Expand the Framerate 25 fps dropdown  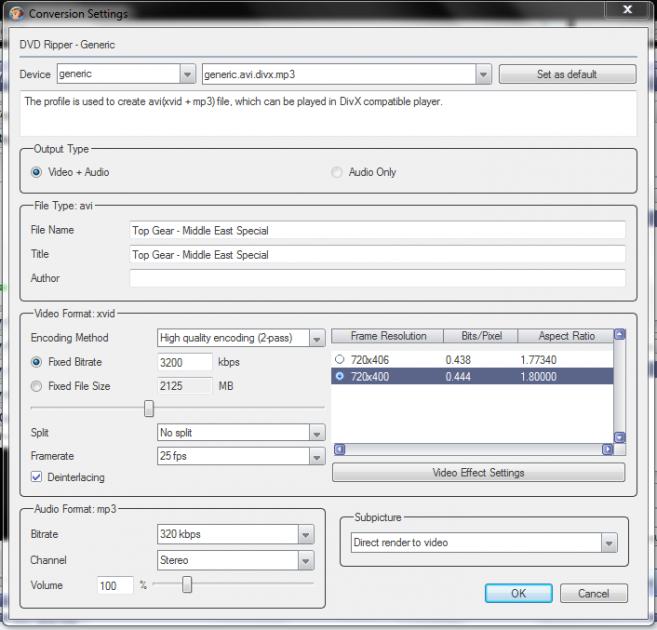(317, 456)
